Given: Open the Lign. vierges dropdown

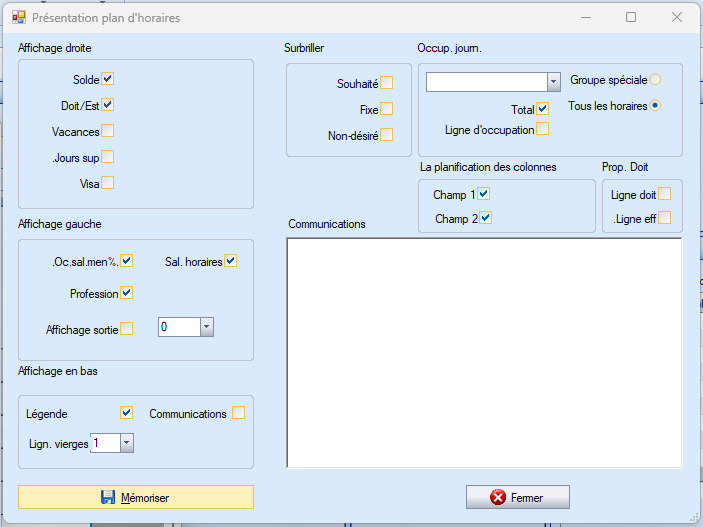Looking at the screenshot, I should 126,442.
